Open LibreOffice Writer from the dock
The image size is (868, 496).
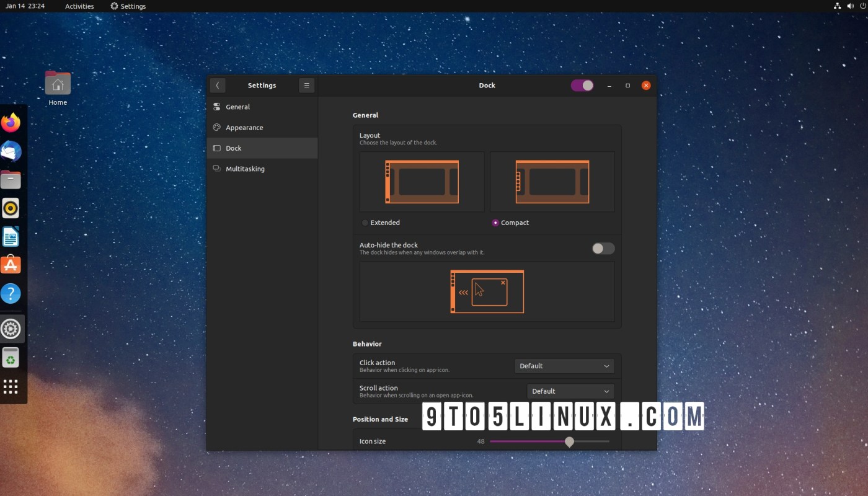[11, 237]
